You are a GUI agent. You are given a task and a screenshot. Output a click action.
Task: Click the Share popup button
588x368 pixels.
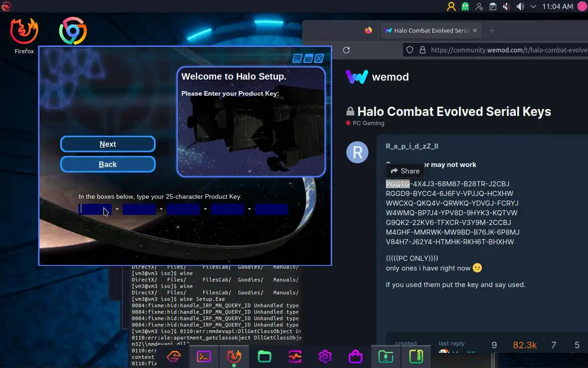[x=405, y=171]
